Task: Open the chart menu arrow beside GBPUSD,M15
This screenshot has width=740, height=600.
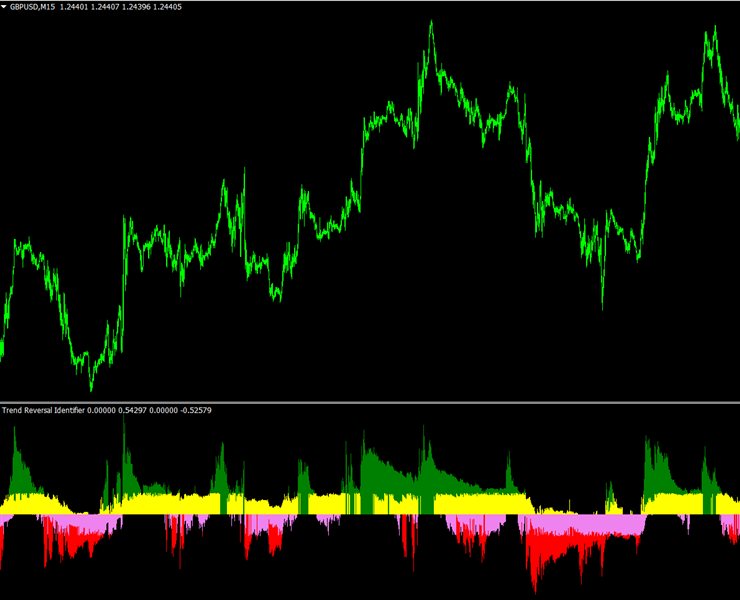Action: tap(4, 7)
